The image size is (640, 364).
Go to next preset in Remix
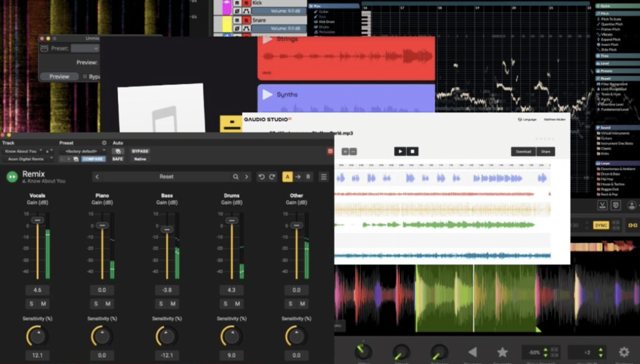tap(246, 177)
